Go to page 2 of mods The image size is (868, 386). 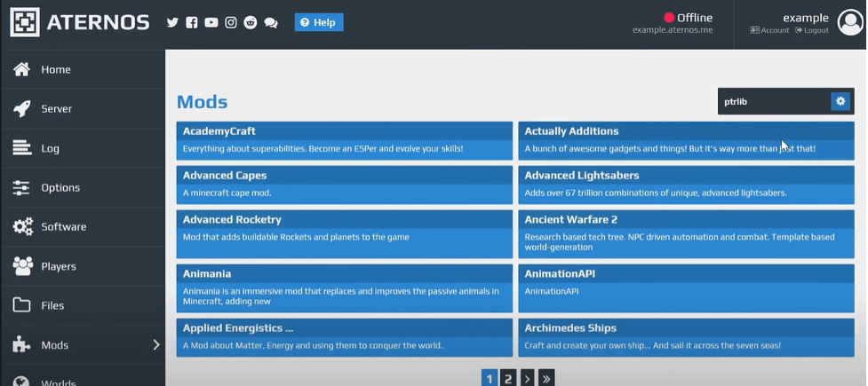click(x=508, y=378)
